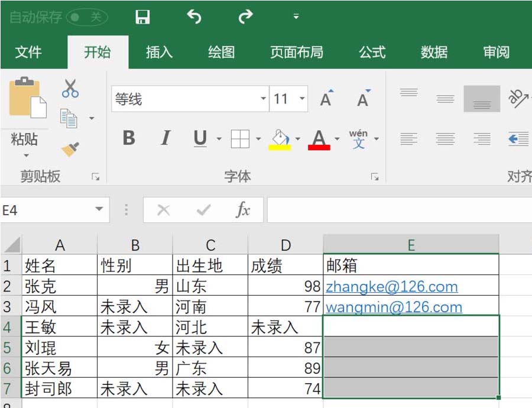Screen dimensions: 532x408
Task: Activate the Format Painter brush
Action: pos(70,149)
